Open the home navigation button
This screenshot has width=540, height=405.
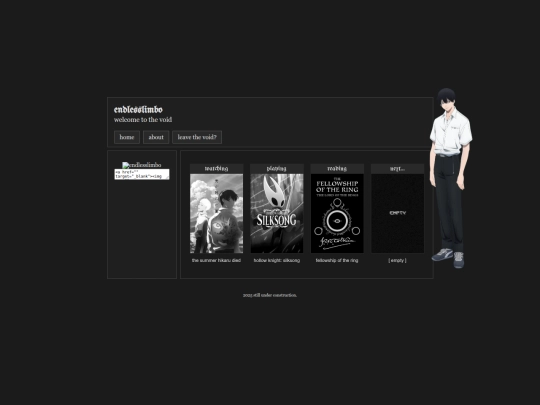(x=127, y=137)
